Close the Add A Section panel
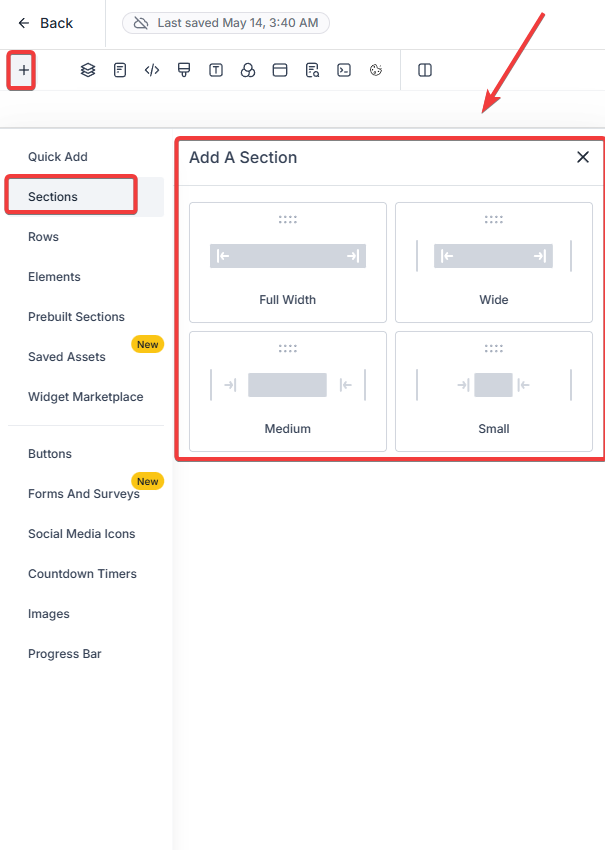Image resolution: width=605 pixels, height=850 pixels. coord(583,157)
